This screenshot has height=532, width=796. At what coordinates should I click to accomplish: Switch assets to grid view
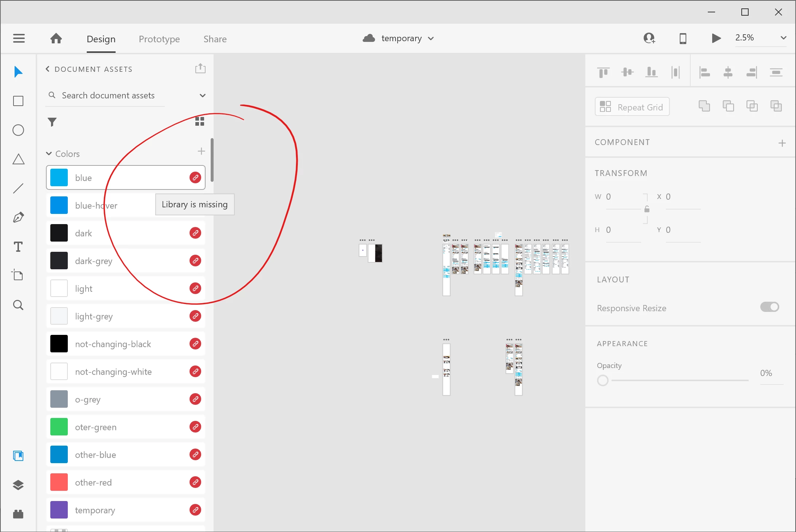(x=200, y=121)
